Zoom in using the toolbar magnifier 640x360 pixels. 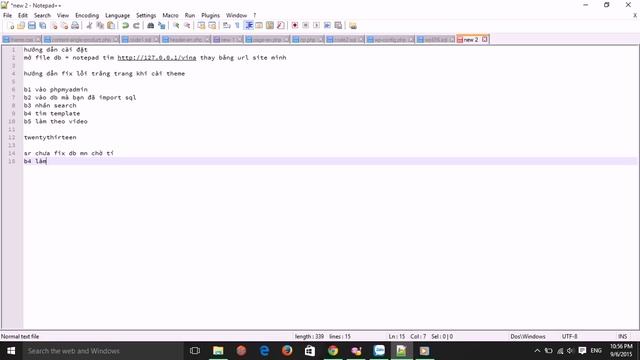(x=176, y=26)
